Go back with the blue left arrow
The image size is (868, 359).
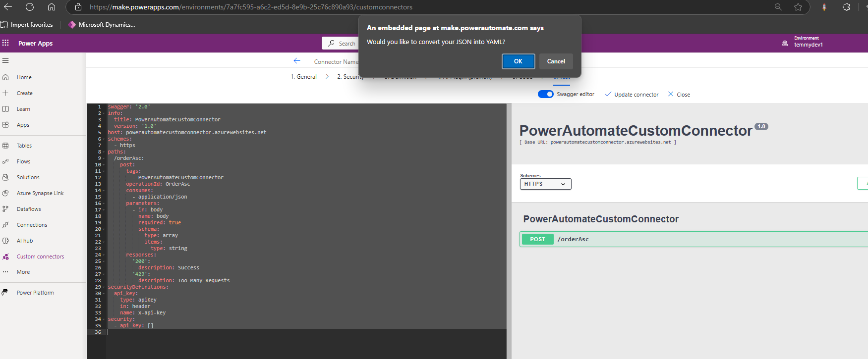(x=297, y=61)
